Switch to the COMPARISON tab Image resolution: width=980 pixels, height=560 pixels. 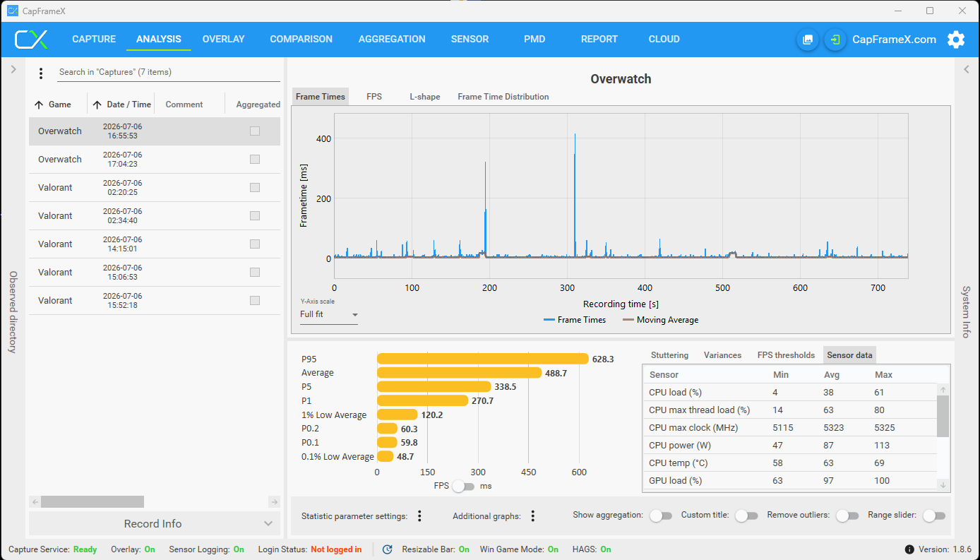[301, 40]
